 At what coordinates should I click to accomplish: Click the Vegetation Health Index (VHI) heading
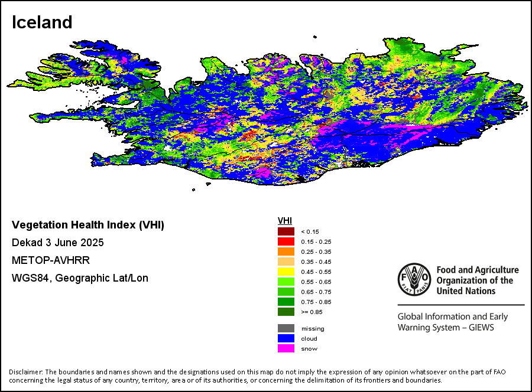point(88,225)
